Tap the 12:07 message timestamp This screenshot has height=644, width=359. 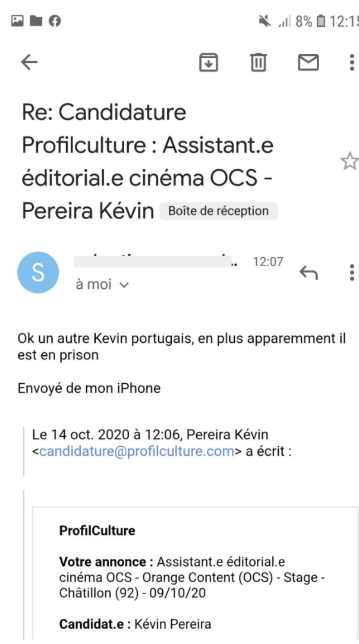click(268, 261)
